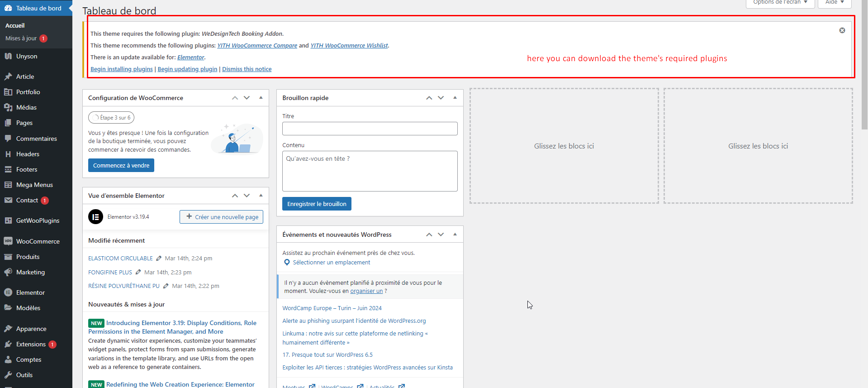This screenshot has width=868, height=388.
Task: Collapse the Brouillon rapide panel
Action: click(455, 98)
